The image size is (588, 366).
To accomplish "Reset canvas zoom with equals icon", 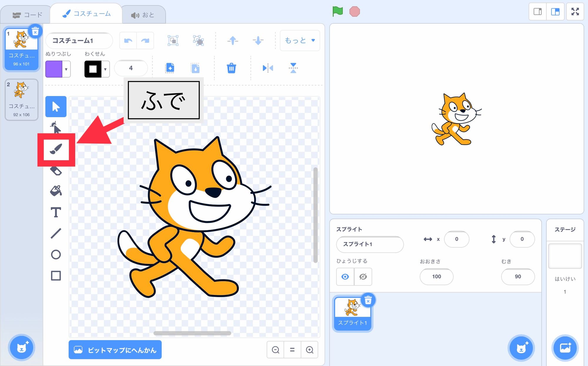I will (x=292, y=350).
